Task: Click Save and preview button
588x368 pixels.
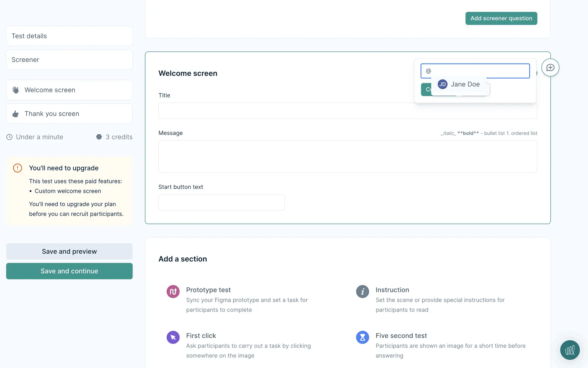Action: click(69, 251)
